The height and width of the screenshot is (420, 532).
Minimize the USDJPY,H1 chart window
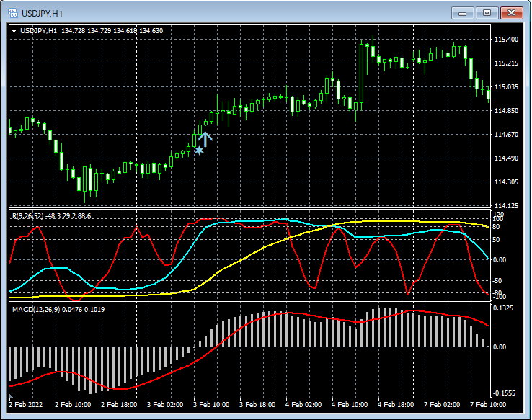tap(462, 13)
